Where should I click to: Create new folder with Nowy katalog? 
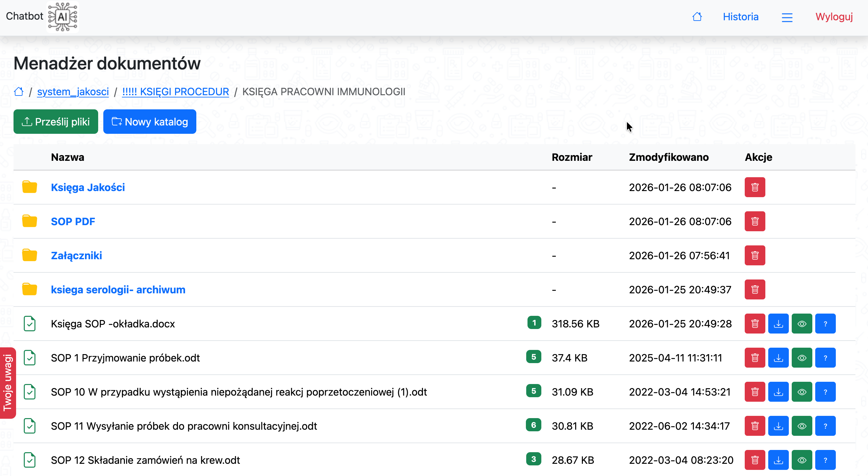150,122
